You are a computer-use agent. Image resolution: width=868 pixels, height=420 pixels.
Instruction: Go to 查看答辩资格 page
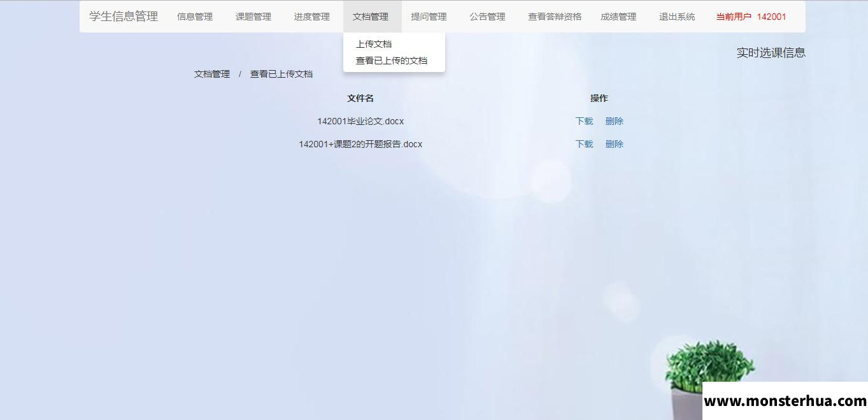(555, 17)
